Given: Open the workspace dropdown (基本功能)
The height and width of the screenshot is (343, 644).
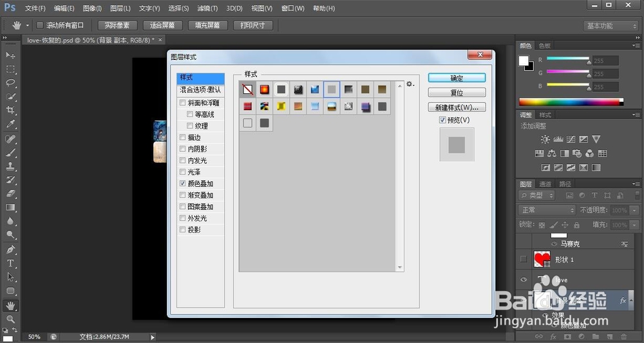Looking at the screenshot, I should click(611, 26).
